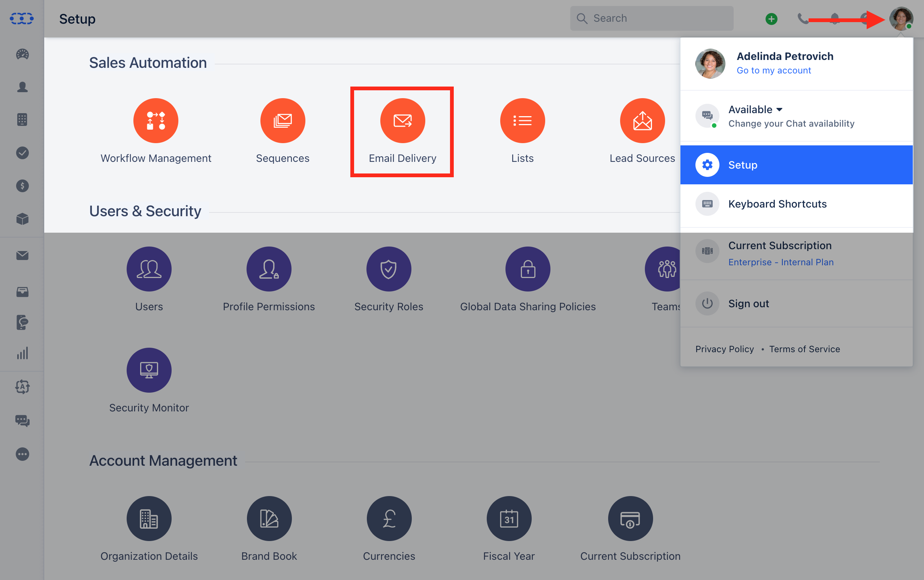Click the app logo in top-left corner
This screenshot has width=924, height=580.
(21, 18)
